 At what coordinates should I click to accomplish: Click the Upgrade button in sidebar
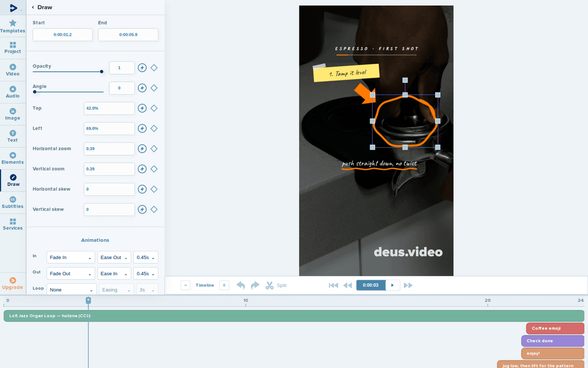click(x=13, y=283)
